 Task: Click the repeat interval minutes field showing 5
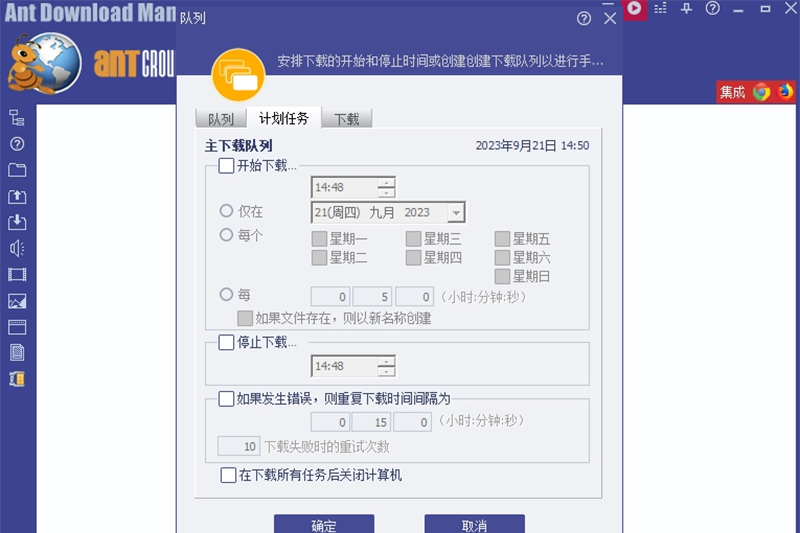pos(372,297)
